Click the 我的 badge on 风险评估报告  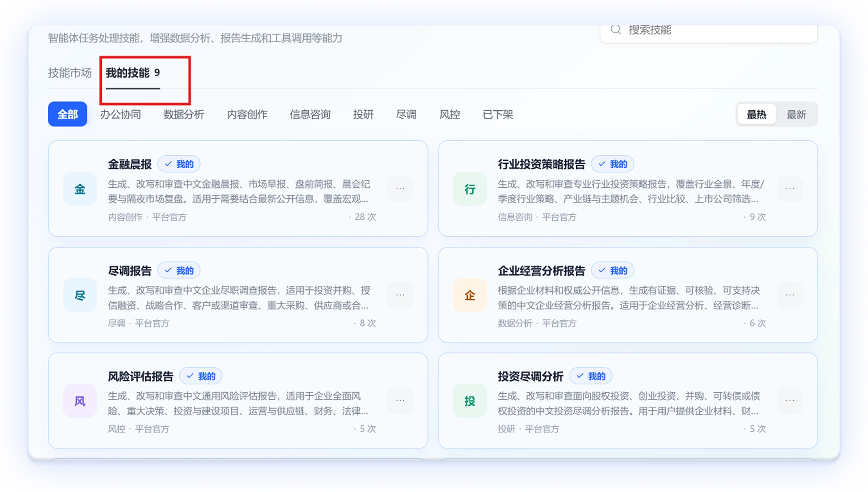point(201,376)
